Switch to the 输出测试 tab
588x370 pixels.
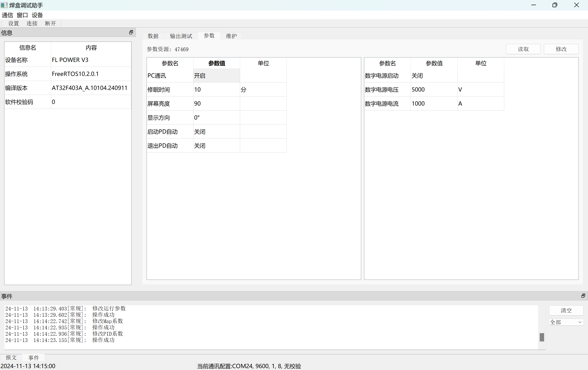tap(181, 36)
